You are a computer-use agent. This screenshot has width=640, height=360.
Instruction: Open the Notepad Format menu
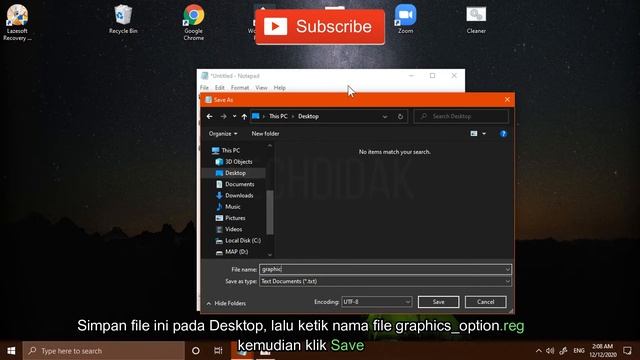coord(240,88)
